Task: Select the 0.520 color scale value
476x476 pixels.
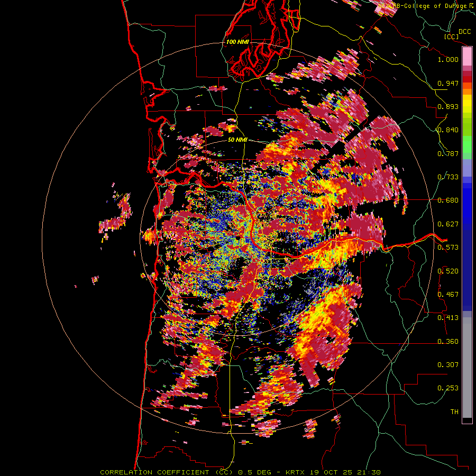Action: pos(448,271)
